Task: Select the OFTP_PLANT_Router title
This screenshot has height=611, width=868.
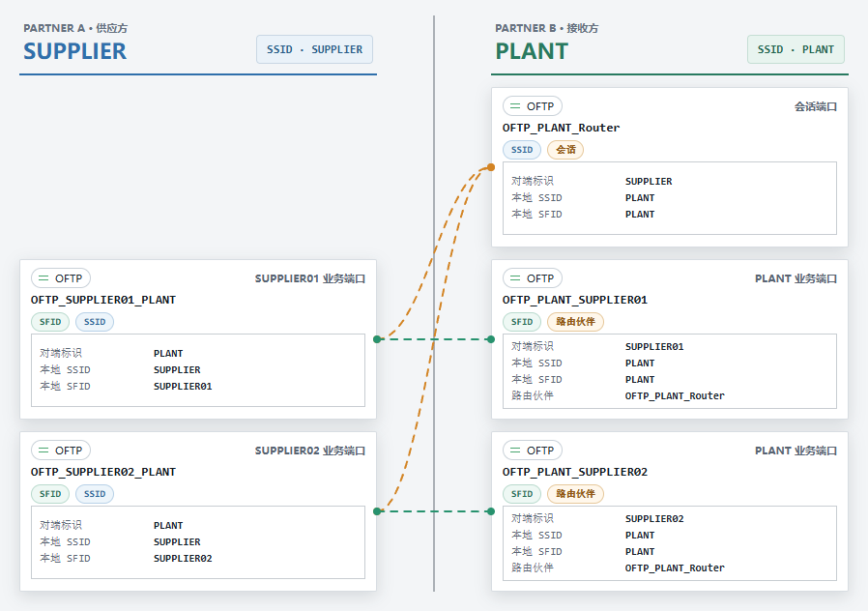Action: tap(561, 128)
